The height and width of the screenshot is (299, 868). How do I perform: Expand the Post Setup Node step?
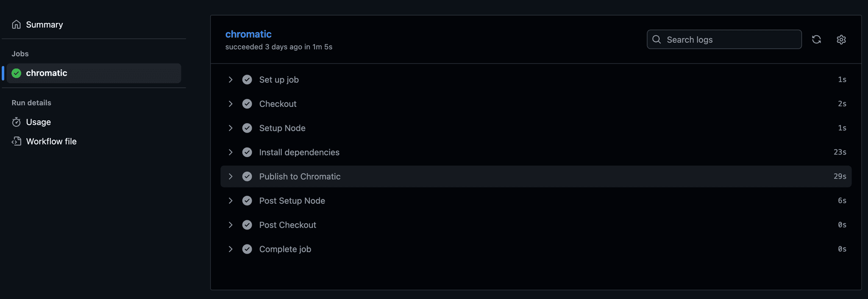click(x=231, y=201)
